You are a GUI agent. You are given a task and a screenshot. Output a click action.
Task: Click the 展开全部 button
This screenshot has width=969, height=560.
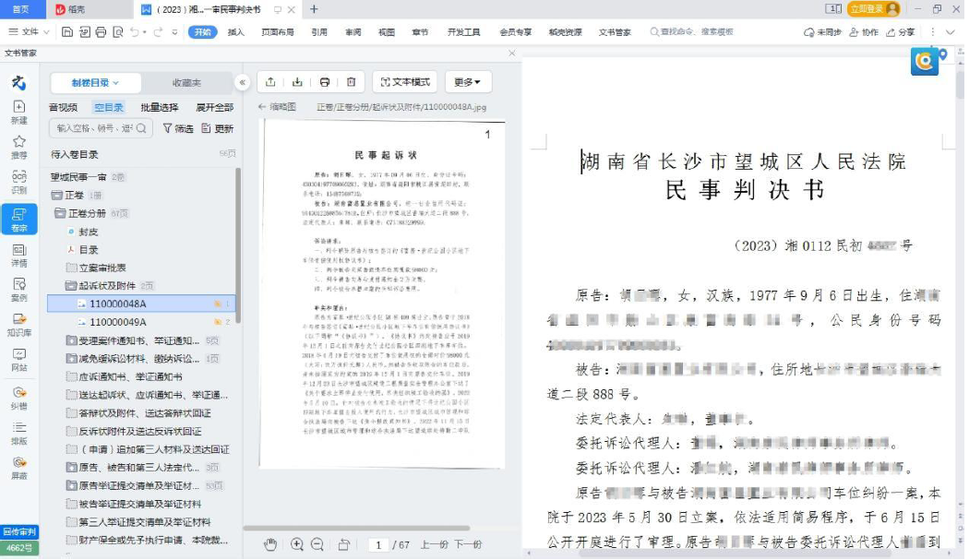pos(214,107)
